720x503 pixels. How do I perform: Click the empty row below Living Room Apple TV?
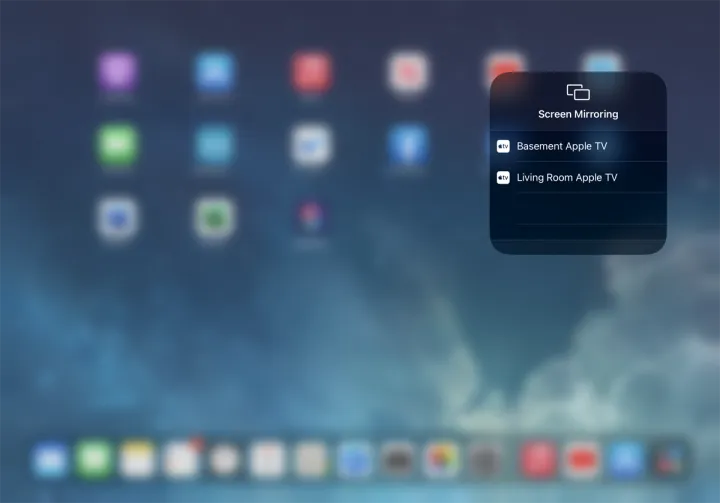point(577,208)
